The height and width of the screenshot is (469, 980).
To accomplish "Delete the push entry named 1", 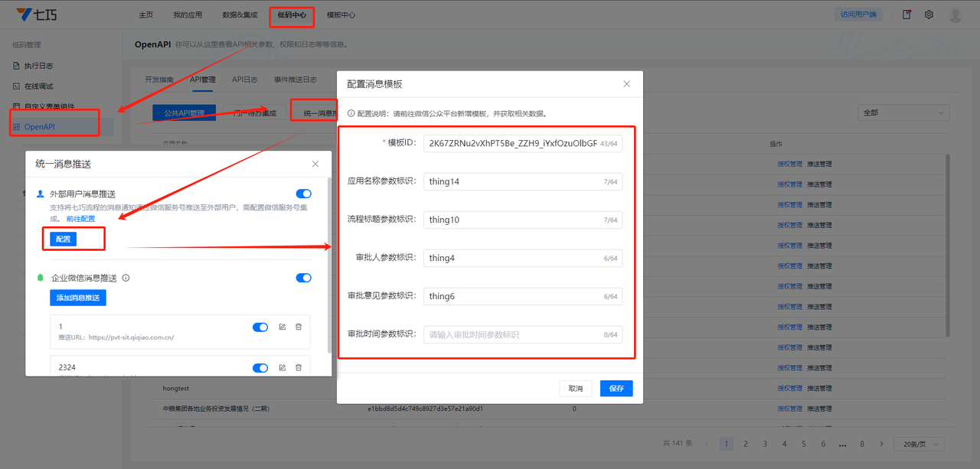I will click(x=299, y=327).
